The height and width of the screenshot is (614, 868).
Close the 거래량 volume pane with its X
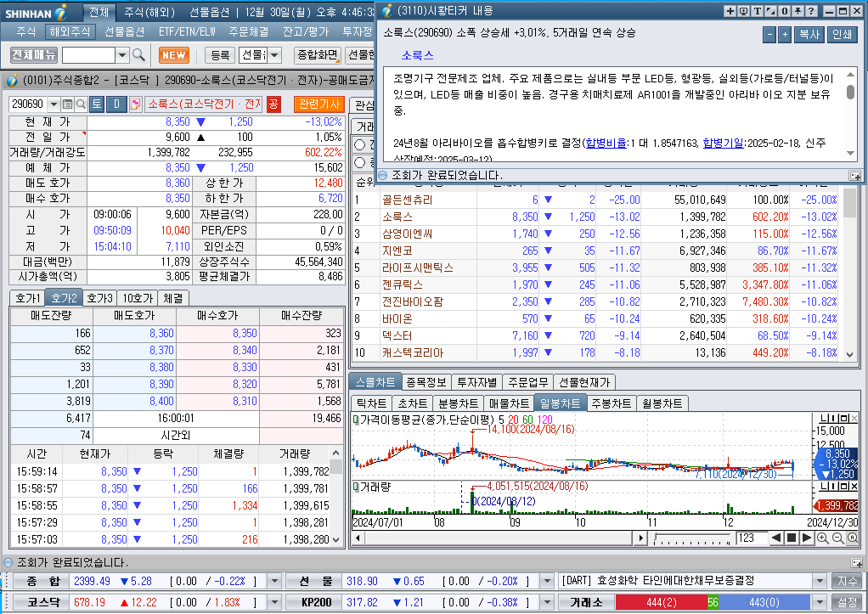[x=854, y=486]
